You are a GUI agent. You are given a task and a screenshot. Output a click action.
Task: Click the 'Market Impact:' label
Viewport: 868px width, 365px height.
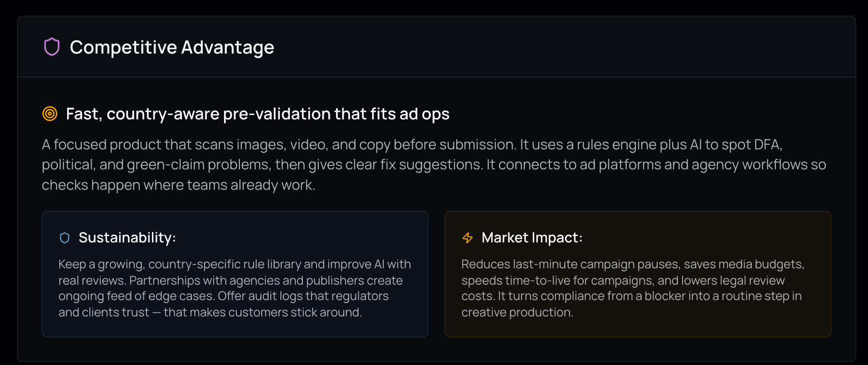(x=532, y=237)
